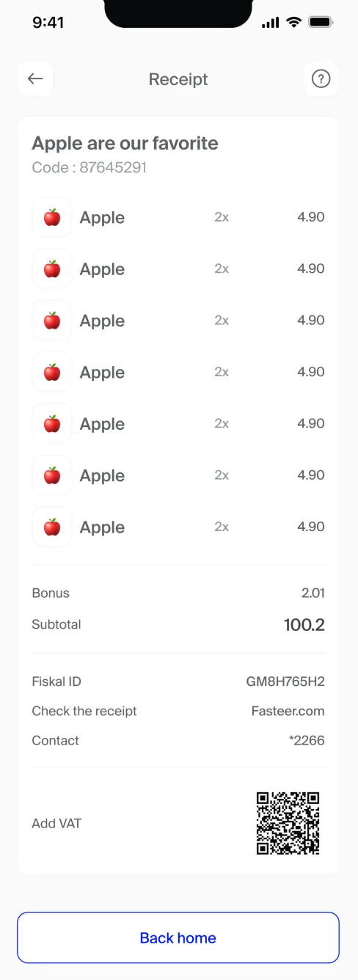Tap the cellular signal icon
This screenshot has height=980, width=358.
click(271, 23)
